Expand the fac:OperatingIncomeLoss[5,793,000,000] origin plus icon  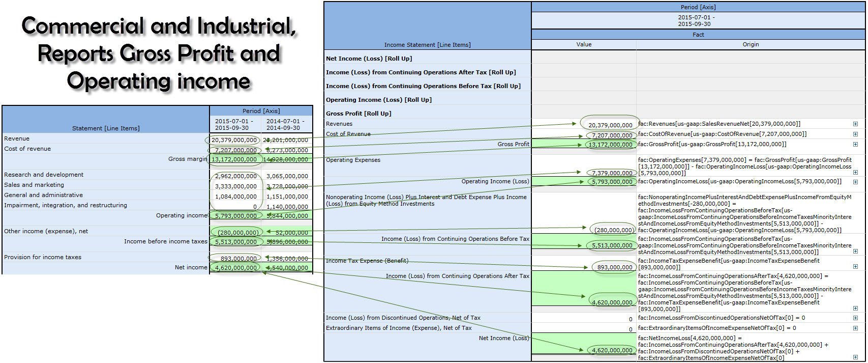point(855,182)
